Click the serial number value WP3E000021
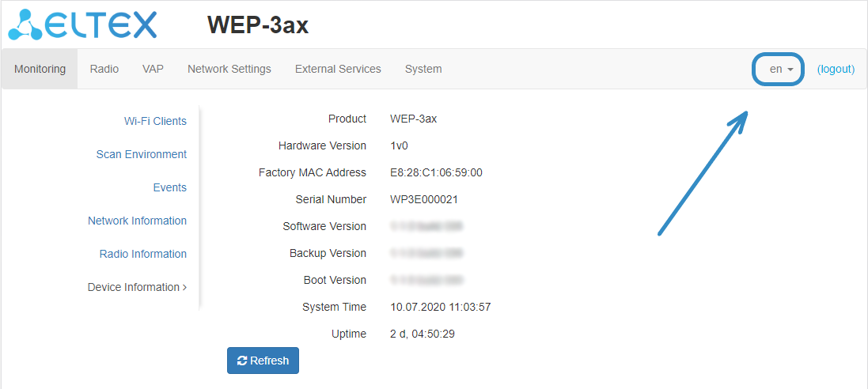Viewport: 868px width, 389px height. tap(424, 199)
